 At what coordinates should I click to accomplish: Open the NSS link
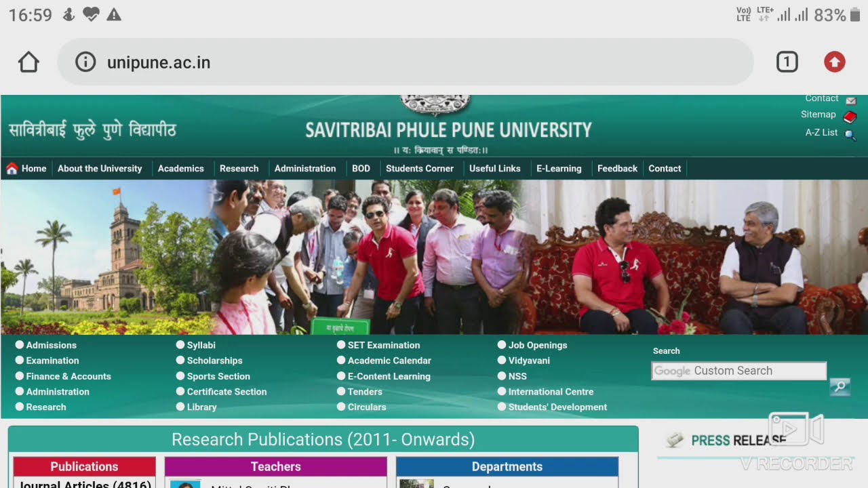pyautogui.click(x=517, y=376)
